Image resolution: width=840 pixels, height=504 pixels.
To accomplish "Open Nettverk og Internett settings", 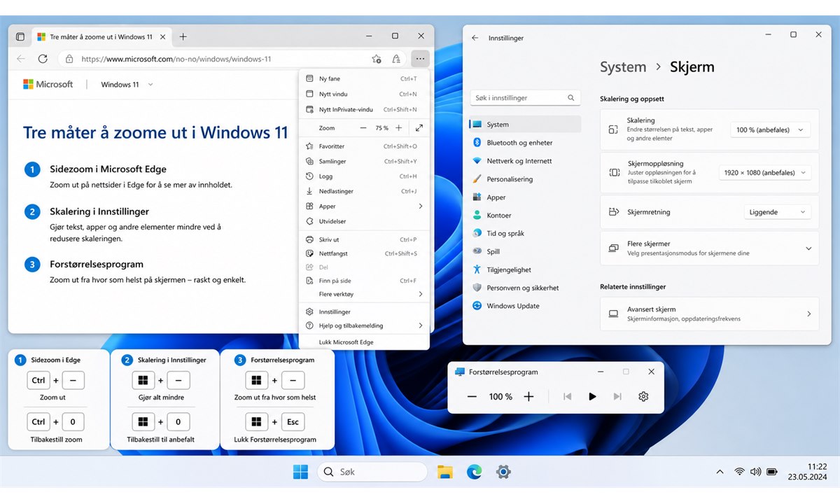I will tap(525, 161).
